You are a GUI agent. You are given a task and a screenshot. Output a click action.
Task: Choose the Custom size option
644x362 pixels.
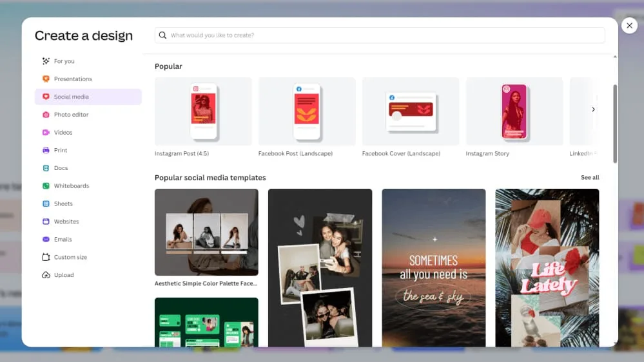click(x=70, y=257)
